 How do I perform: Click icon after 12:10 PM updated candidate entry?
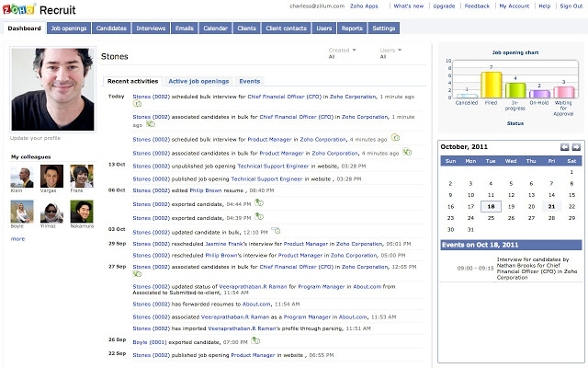point(275,230)
